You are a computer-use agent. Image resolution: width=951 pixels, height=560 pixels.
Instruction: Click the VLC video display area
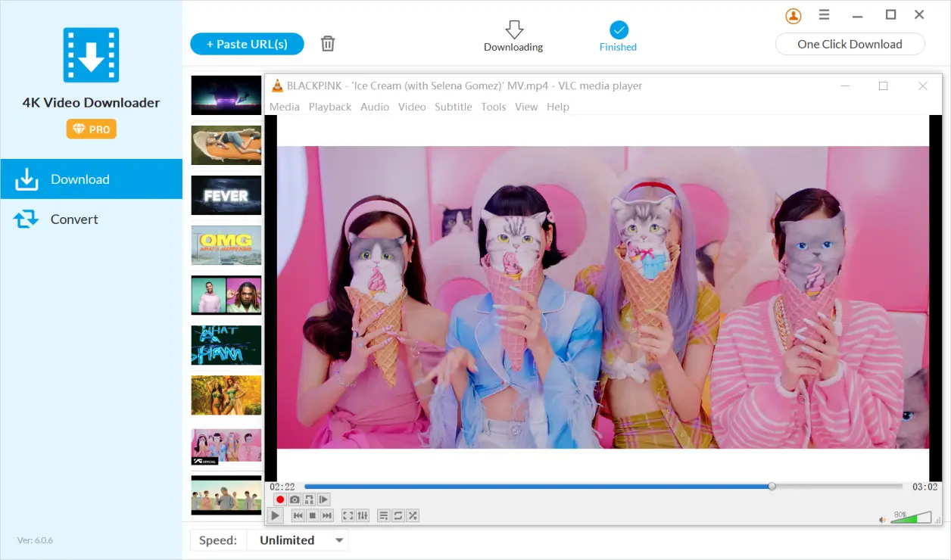point(603,297)
